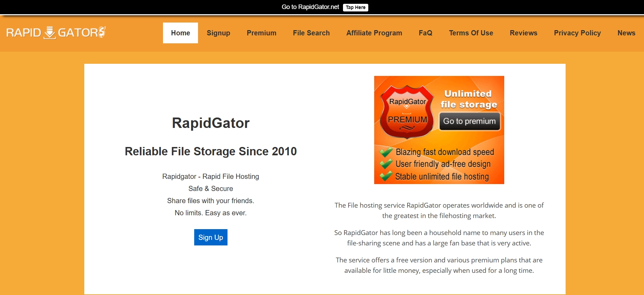Click the 'Stable unlimited file hosting' line

442,176
